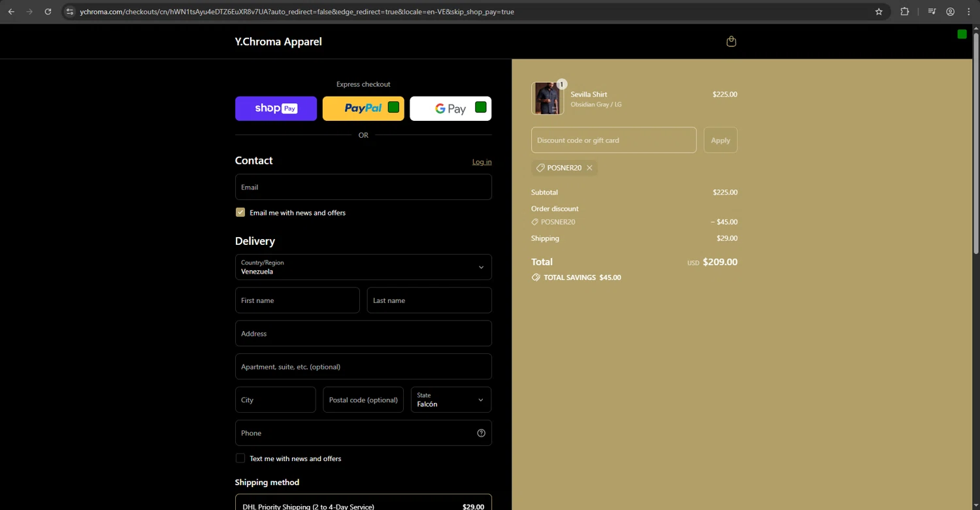Click the Sevilla Shirt product name text
This screenshot has height=510, width=980.
[589, 94]
